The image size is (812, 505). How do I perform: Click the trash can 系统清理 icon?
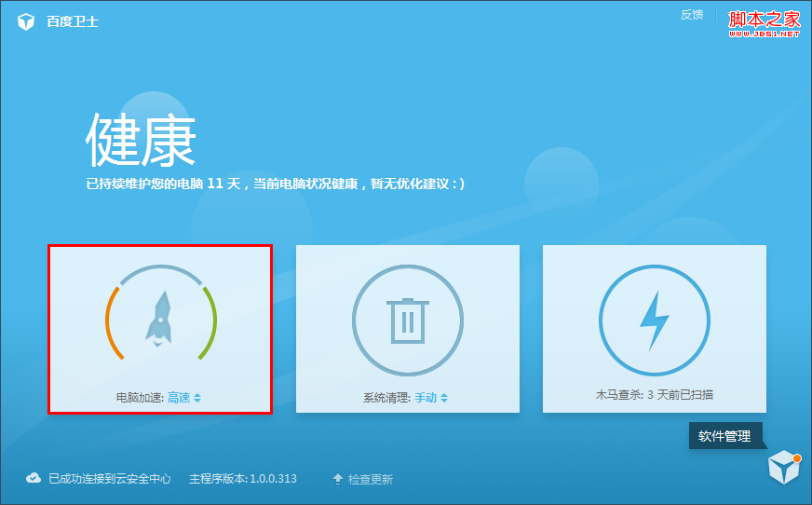(x=408, y=321)
